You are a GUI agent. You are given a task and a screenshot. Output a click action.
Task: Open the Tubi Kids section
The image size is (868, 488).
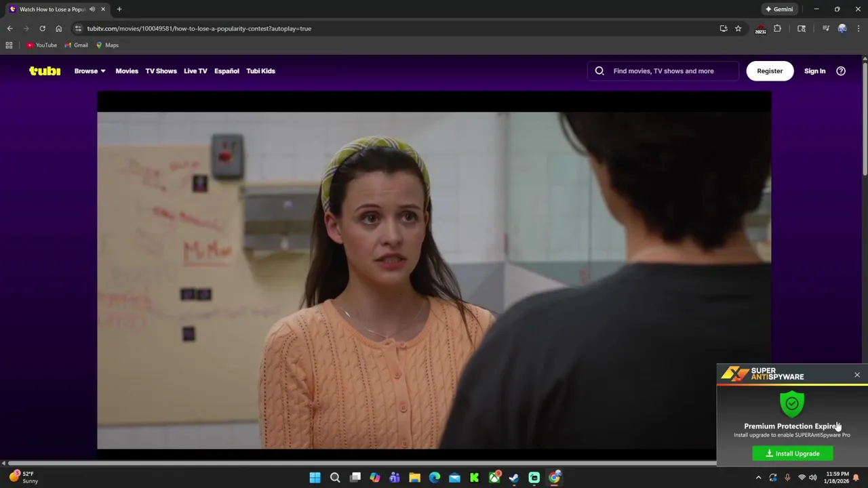point(260,70)
